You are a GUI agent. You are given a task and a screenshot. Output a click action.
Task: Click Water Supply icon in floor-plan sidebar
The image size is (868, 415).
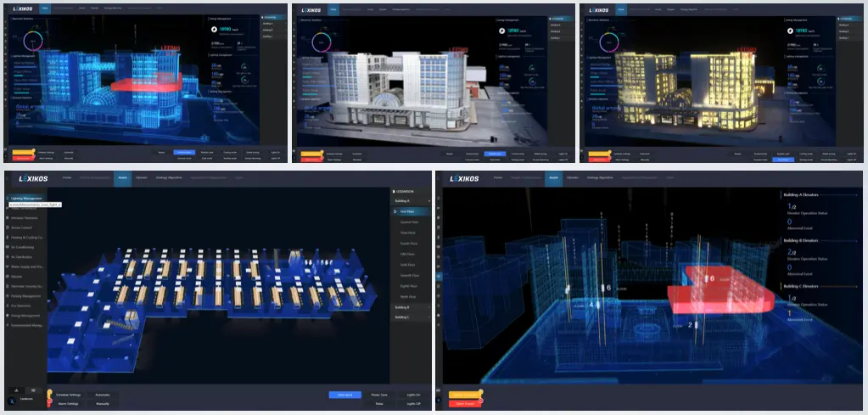click(7, 266)
